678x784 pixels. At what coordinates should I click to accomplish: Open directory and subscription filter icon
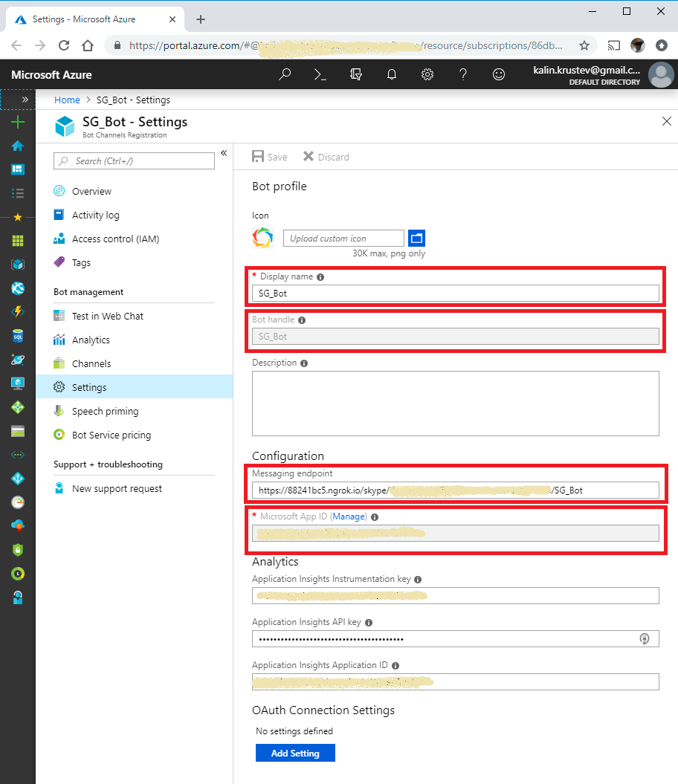click(356, 74)
